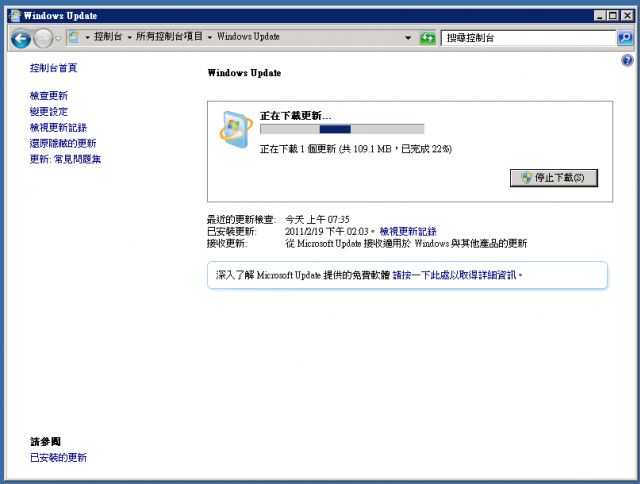Expand the arrow before 所有控制台項目
The width and height of the screenshot is (640, 484).
point(129,37)
